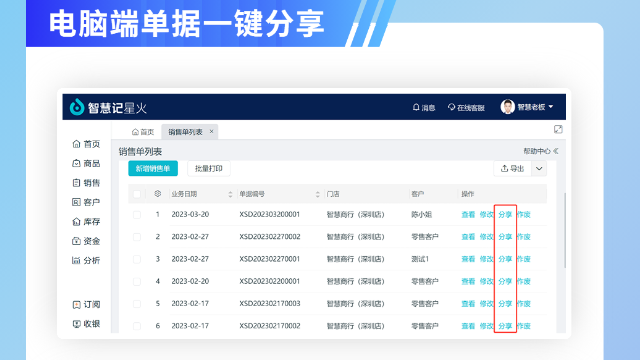Click the 客户 column header
This screenshot has width=640, height=360.
coord(418,194)
